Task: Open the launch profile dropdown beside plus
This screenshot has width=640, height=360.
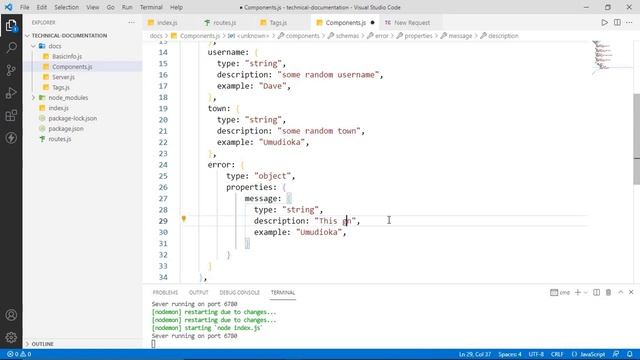Action: pyautogui.click(x=586, y=292)
